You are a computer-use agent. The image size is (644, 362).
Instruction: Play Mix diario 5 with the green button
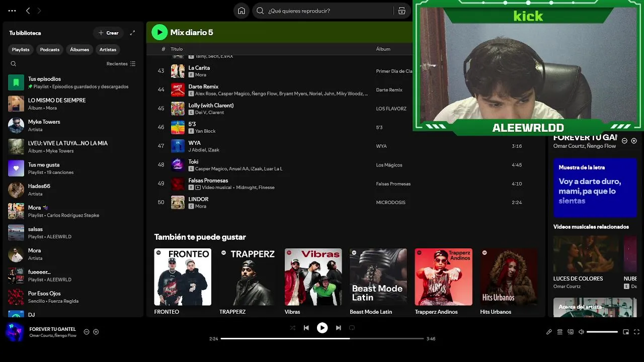[159, 32]
